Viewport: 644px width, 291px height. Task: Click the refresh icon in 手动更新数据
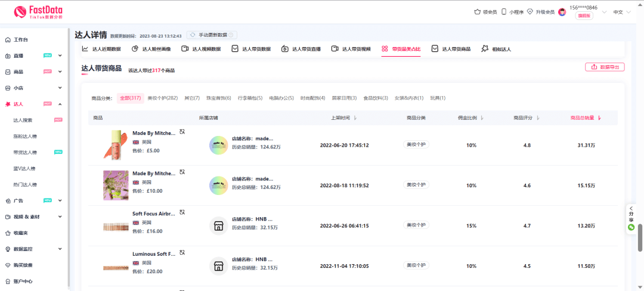193,35
